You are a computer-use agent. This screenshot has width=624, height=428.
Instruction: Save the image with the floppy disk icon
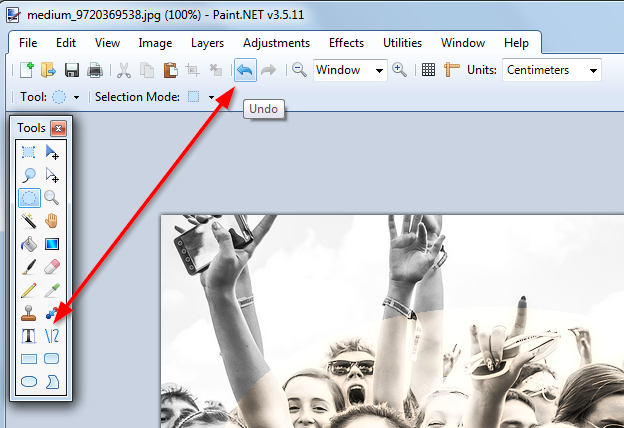click(x=72, y=70)
